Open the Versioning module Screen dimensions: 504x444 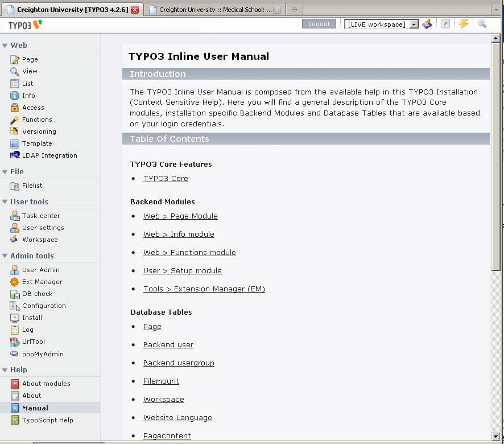(x=39, y=131)
